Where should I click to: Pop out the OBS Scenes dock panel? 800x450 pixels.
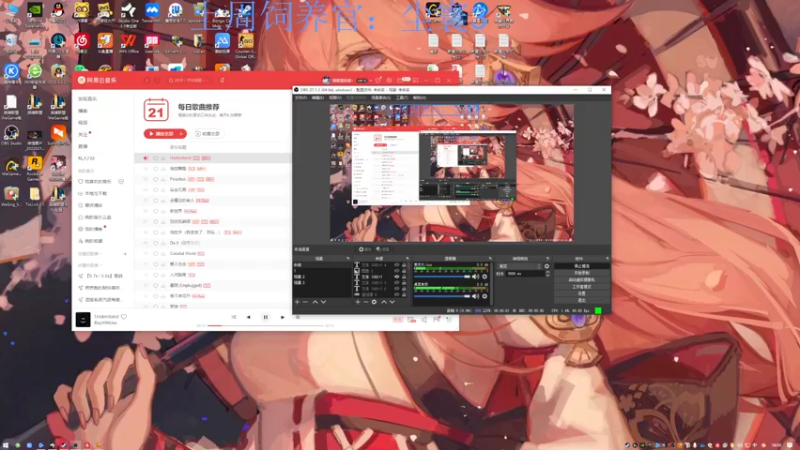[x=348, y=259]
